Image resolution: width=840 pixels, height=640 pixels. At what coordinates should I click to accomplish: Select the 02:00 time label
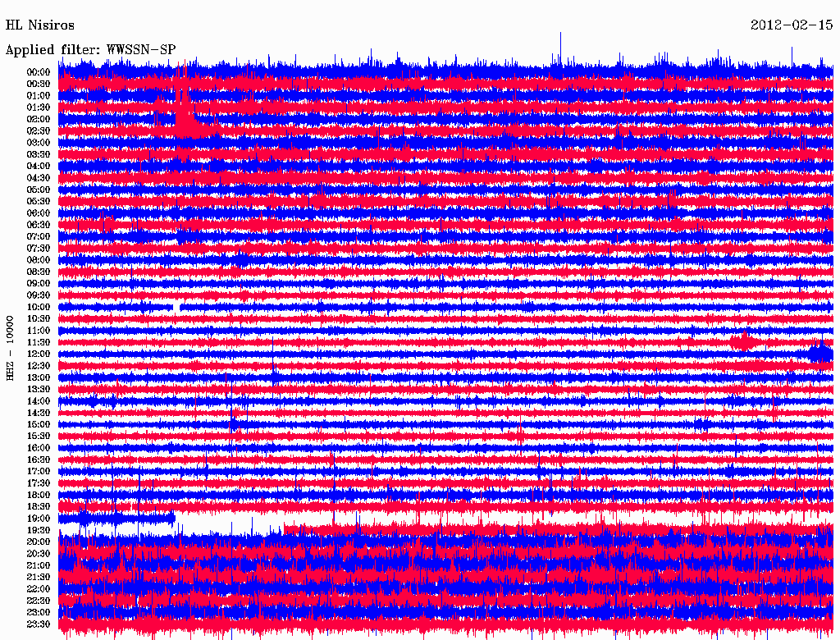pyautogui.click(x=39, y=120)
